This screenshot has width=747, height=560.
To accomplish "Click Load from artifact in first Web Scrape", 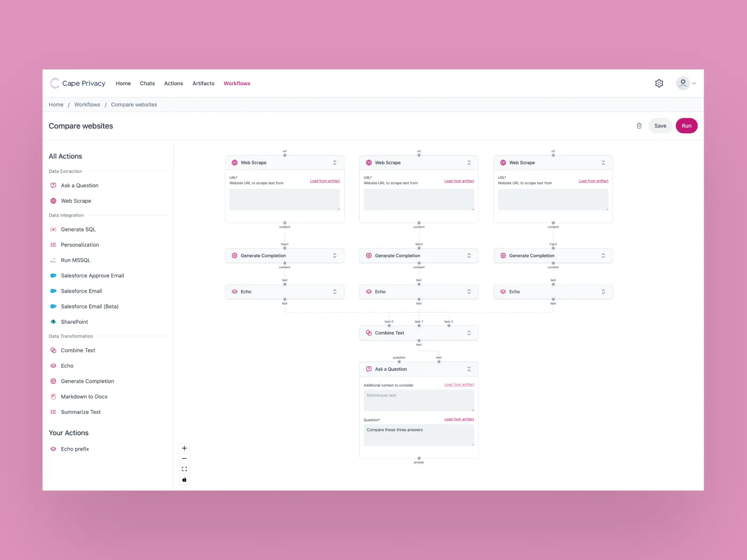I will [x=325, y=181].
